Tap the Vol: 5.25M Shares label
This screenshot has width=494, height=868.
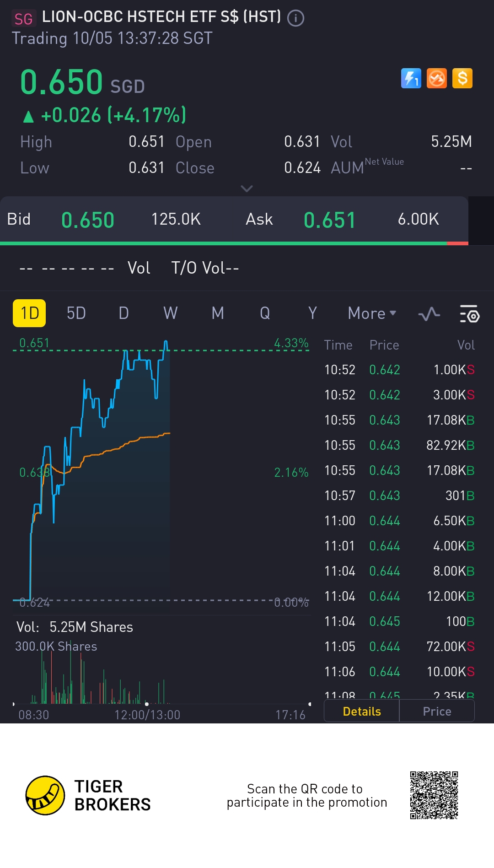[x=75, y=627]
